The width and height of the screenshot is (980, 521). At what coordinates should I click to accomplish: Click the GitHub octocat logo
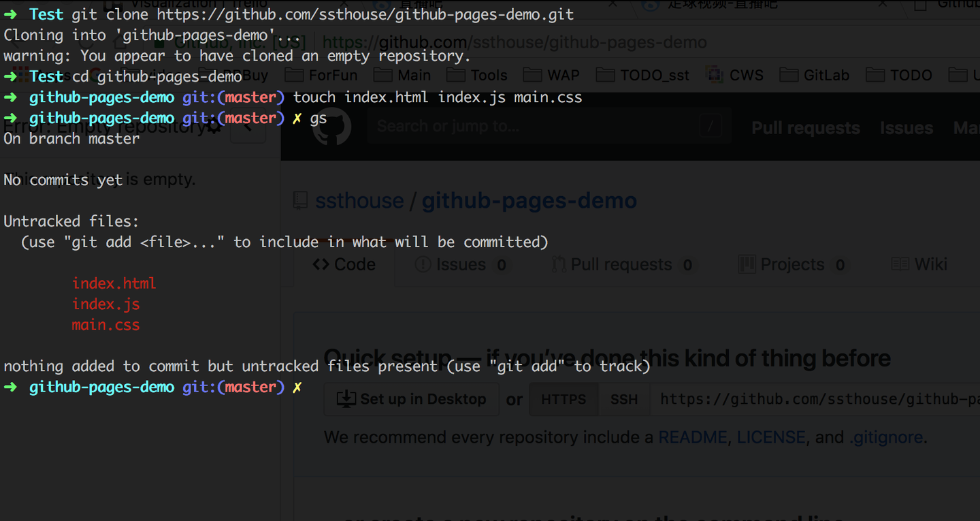[x=331, y=125]
